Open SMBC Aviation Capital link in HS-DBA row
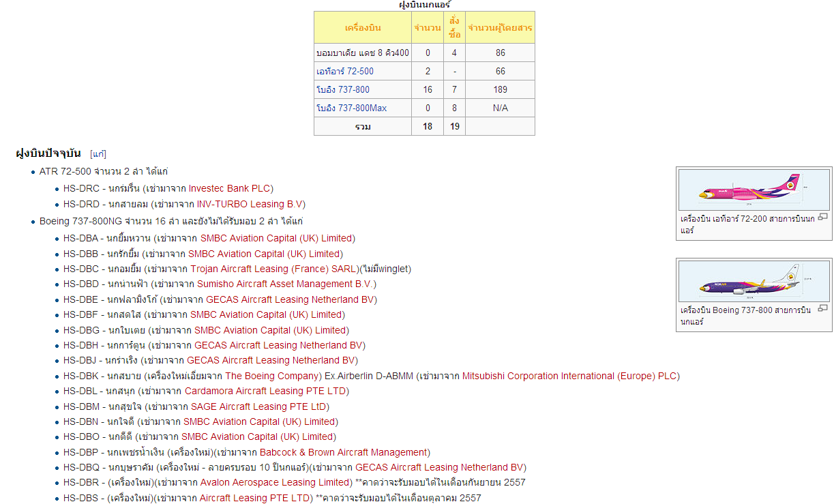This screenshot has width=834, height=504. pyautogui.click(x=276, y=238)
